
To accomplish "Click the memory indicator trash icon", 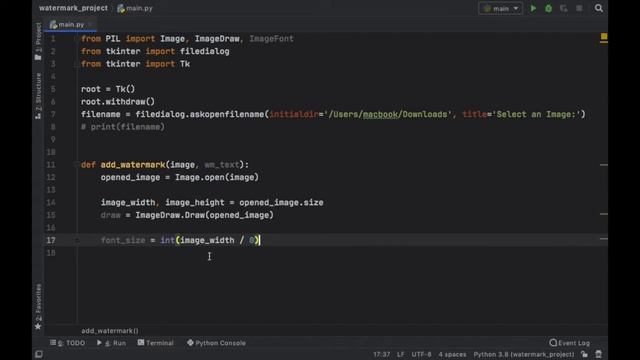I will coord(598,354).
